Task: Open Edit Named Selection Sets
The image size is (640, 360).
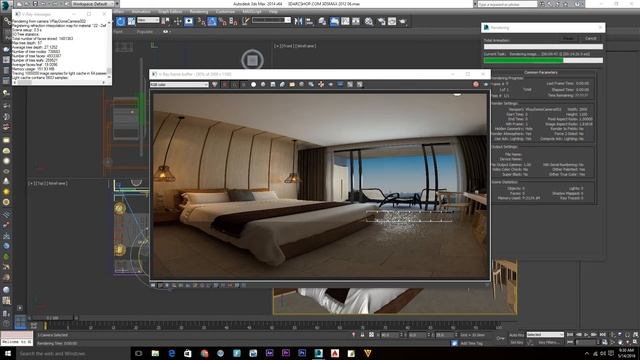Action: [x=245, y=21]
